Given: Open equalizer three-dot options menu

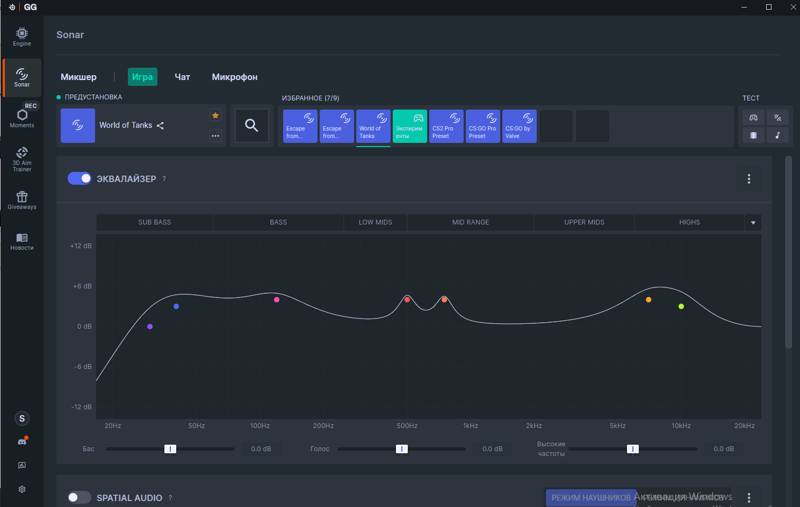Looking at the screenshot, I should pos(748,179).
